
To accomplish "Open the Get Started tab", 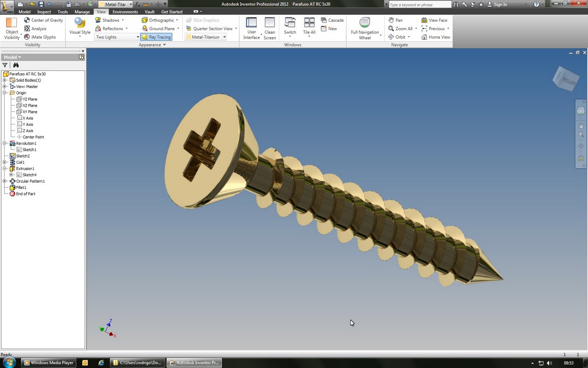I will click(x=171, y=11).
